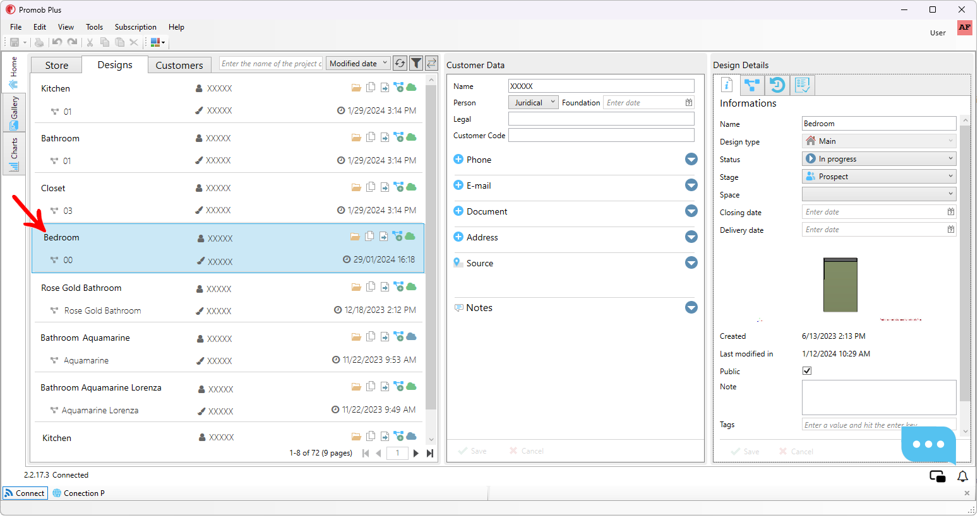Screen dimensions: 980x518
Task: Open the Stage Prospect dropdown
Action: pos(879,176)
